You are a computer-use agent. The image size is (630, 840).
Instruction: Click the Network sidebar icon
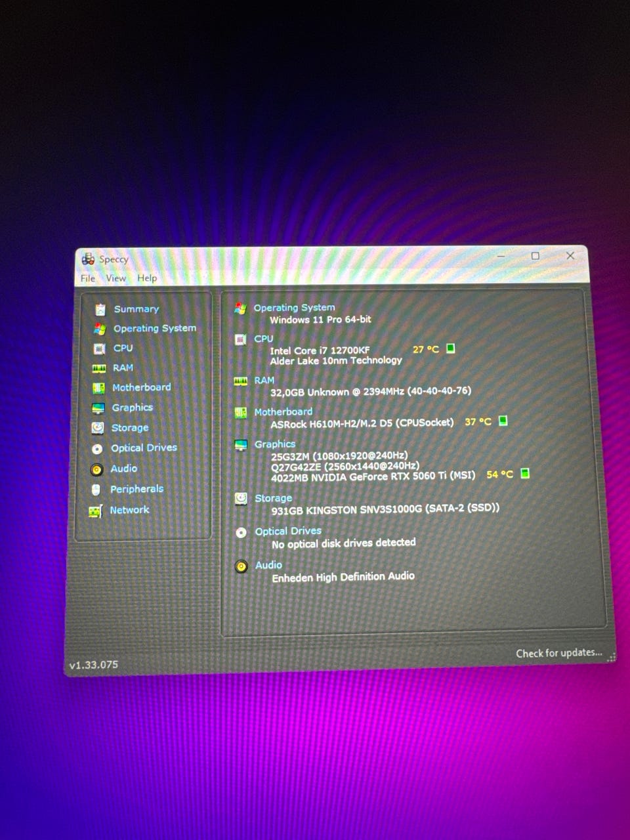(96, 511)
